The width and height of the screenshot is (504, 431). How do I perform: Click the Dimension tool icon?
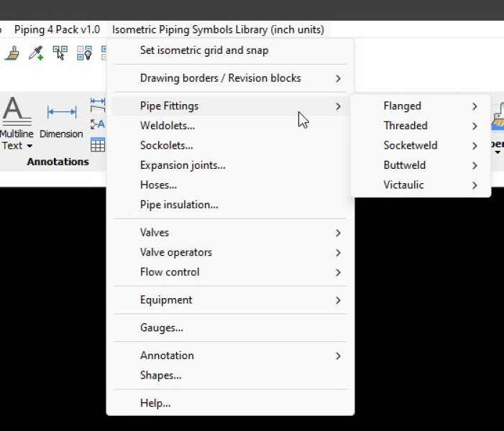tap(62, 112)
